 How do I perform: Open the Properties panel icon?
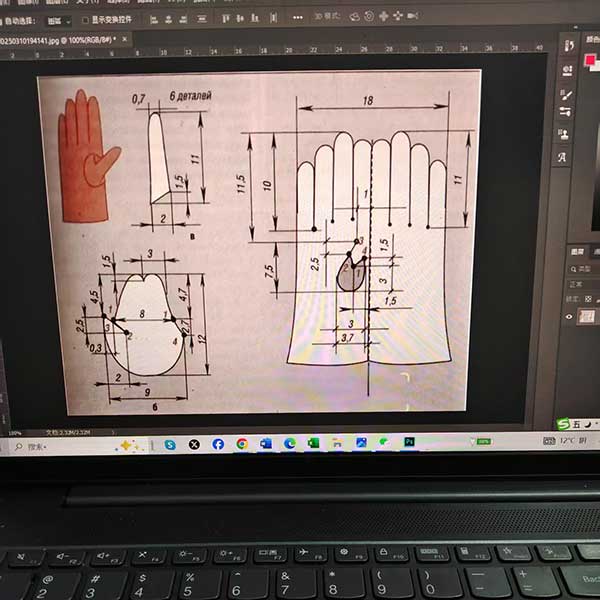coord(567,69)
